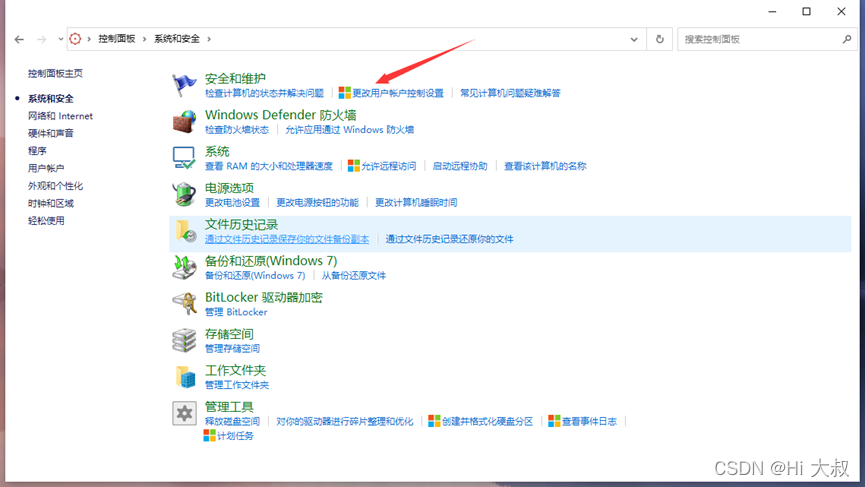The height and width of the screenshot is (487, 865).
Task: Open the recent locations dropdown arrow
Action: (61, 39)
